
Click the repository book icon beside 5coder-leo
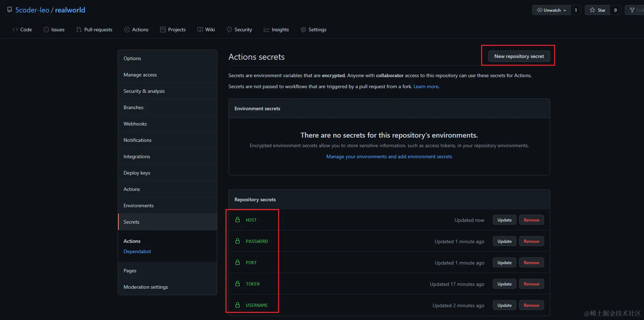tap(10, 10)
